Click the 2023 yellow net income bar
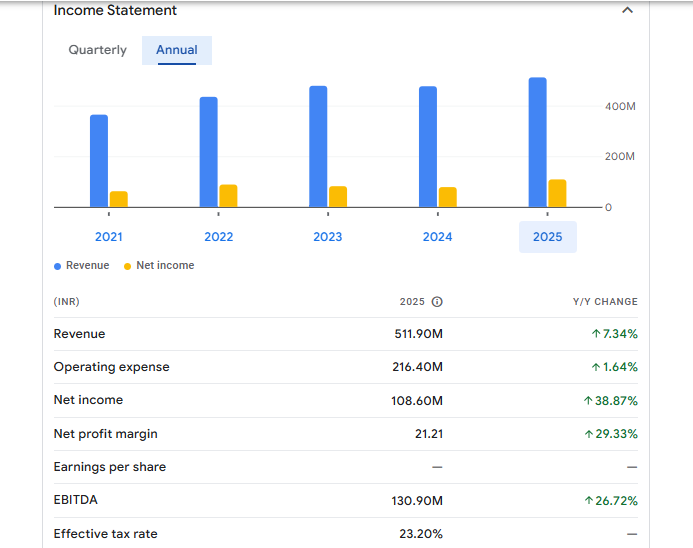 click(x=338, y=197)
